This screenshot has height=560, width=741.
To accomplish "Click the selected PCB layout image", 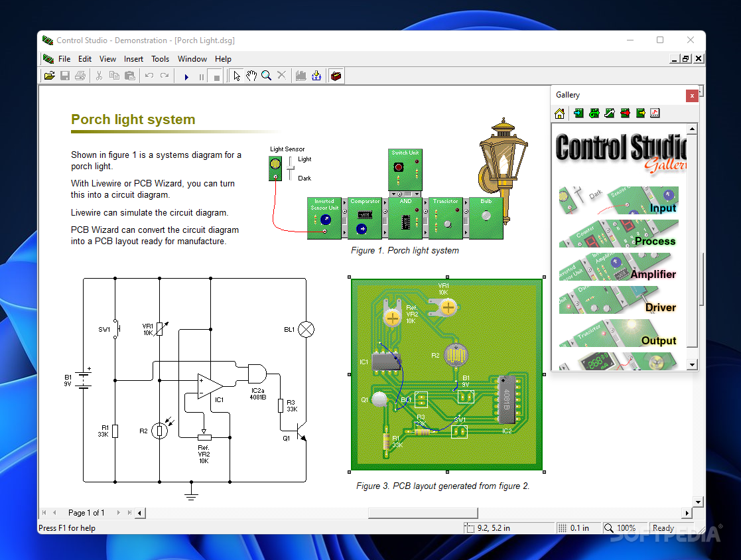I will (x=446, y=374).
